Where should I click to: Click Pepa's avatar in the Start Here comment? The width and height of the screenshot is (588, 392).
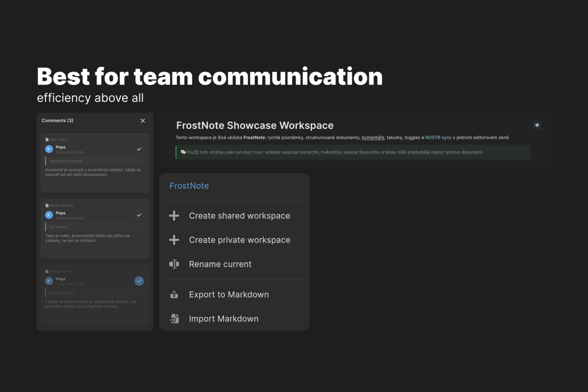pos(49,149)
